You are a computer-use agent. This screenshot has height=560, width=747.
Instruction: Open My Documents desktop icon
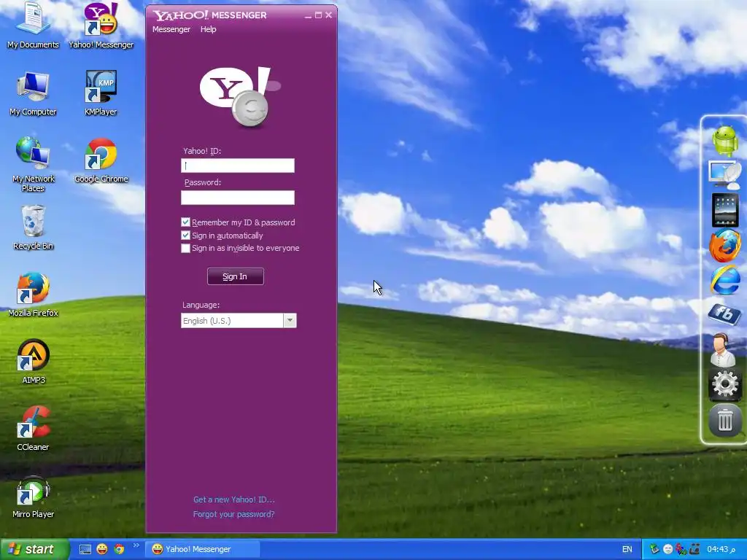[x=33, y=26]
